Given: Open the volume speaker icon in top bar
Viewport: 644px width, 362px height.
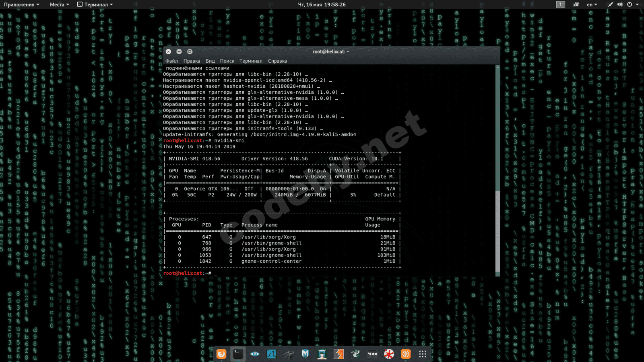Looking at the screenshot, I should [620, 4].
